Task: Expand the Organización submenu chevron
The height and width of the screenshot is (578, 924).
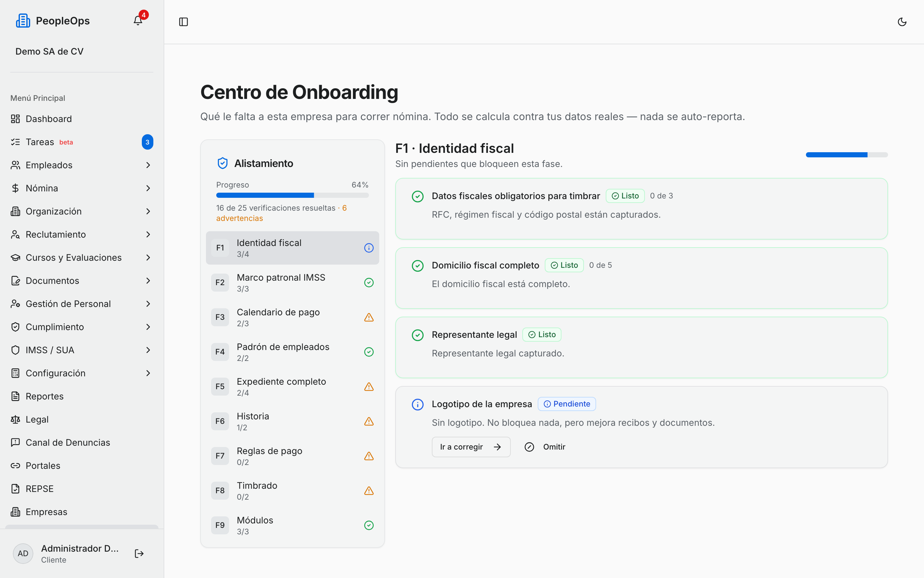Action: click(x=148, y=211)
